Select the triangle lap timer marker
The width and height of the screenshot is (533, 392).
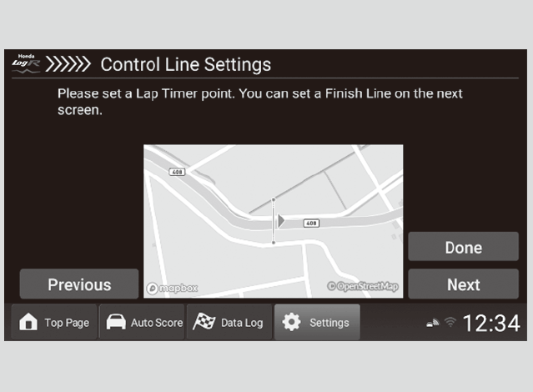coord(282,220)
